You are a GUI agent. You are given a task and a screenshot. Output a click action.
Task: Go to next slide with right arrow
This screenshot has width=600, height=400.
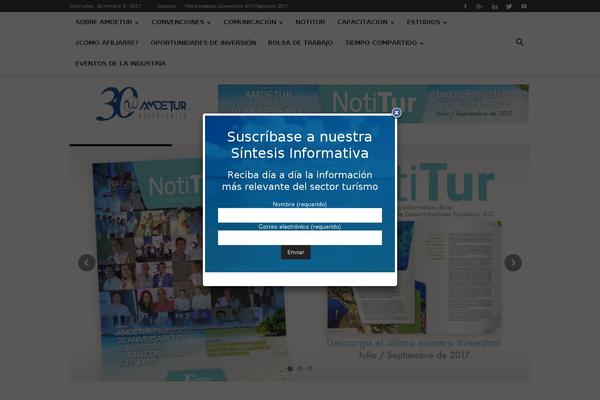tap(513, 263)
